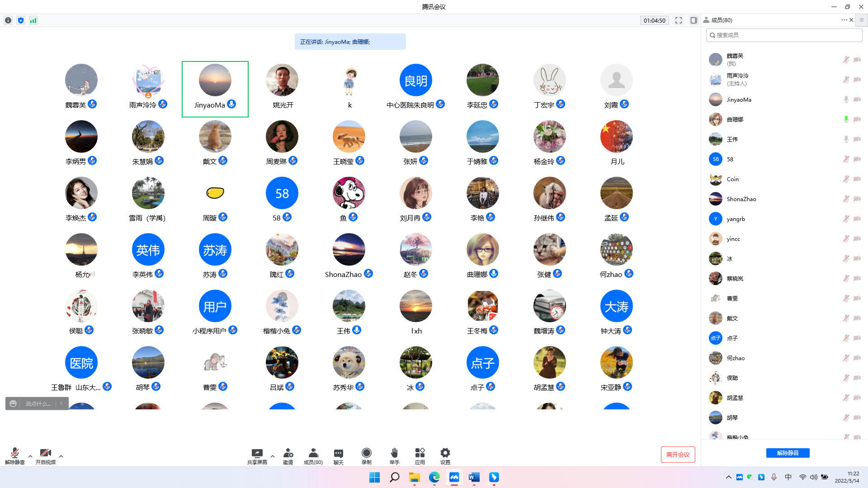The height and width of the screenshot is (488, 868).
Task: Click the red leave meeting button
Action: click(678, 455)
